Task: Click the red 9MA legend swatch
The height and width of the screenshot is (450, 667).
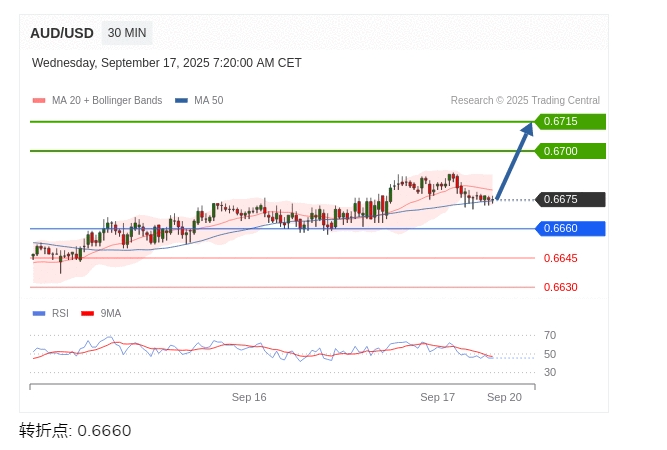Action: tap(87, 314)
